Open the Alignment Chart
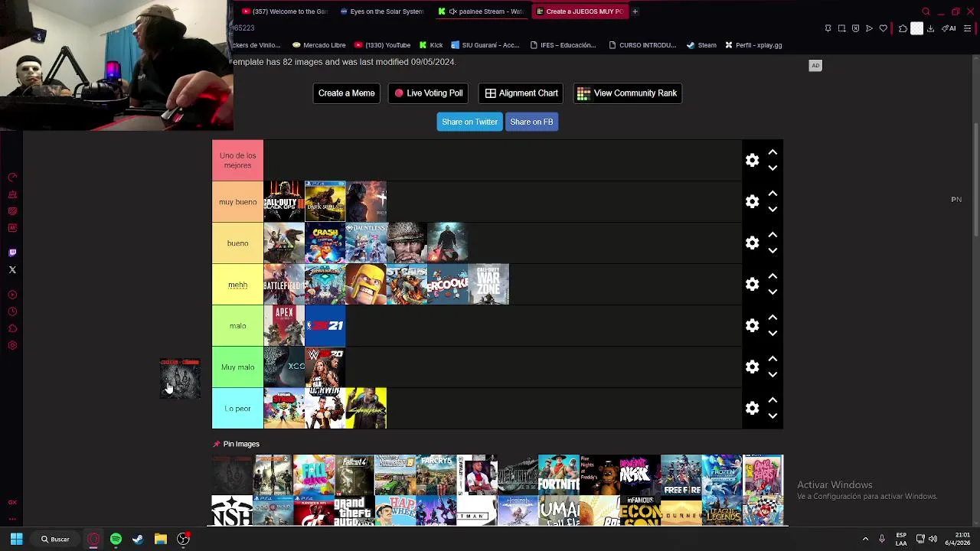The width and height of the screenshot is (980, 551). click(x=521, y=93)
